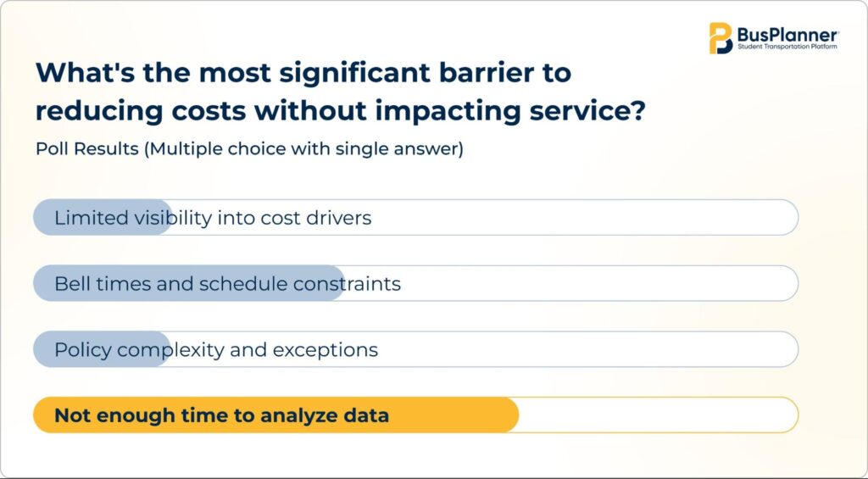868x479 pixels.
Task: Click white unfilled part of "Not enough time" bar
Action: 657,415
